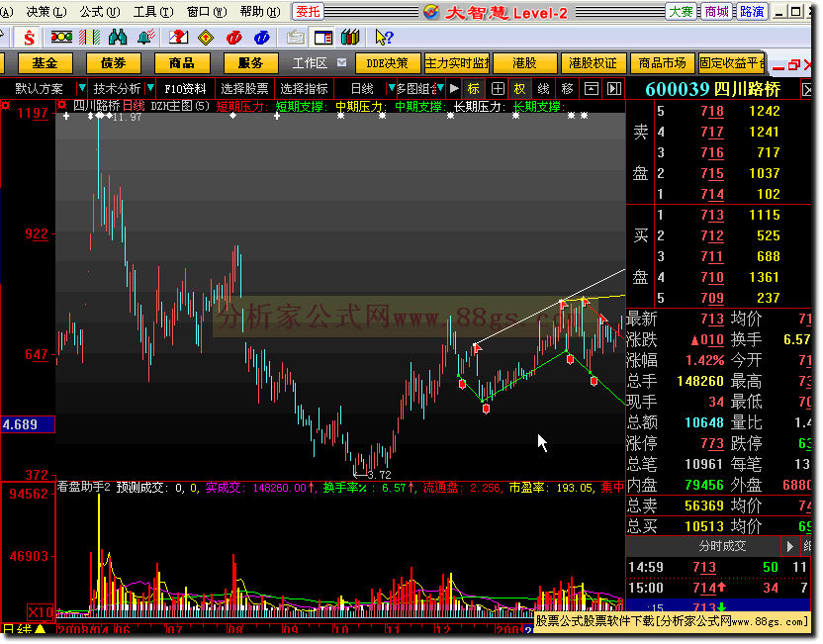Open the 决策(L) menu
823x644 pixels.
click(x=46, y=12)
